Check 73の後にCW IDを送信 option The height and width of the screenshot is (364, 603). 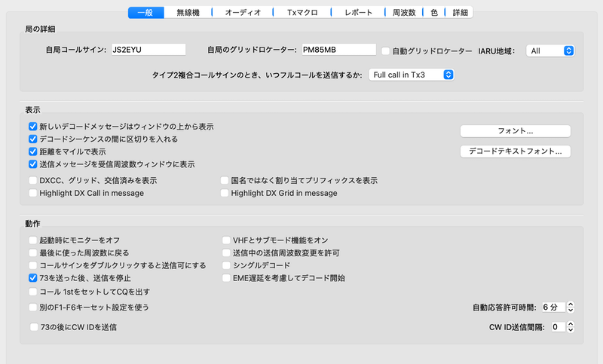pyautogui.click(x=35, y=327)
